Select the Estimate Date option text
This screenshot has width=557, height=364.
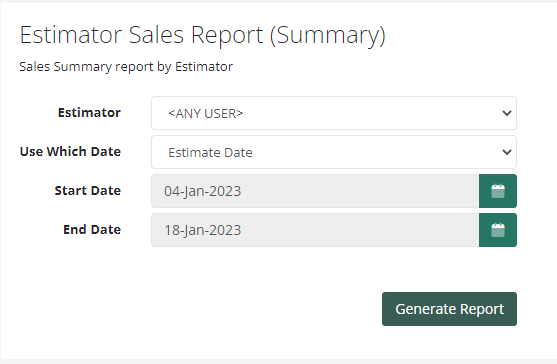tap(210, 152)
